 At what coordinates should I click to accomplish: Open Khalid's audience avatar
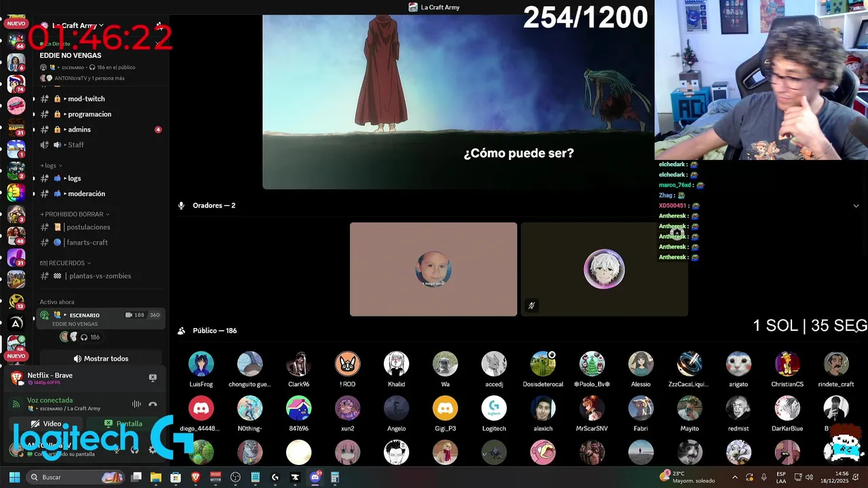[x=396, y=364]
